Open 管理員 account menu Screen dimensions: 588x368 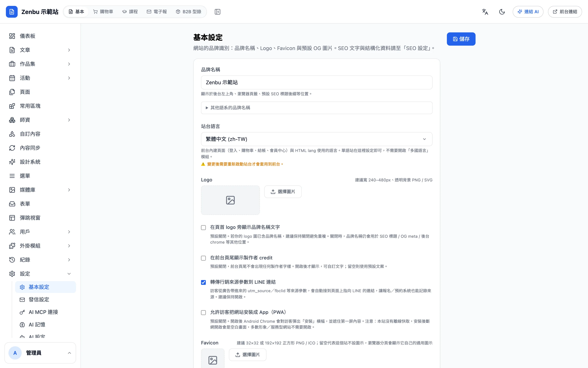40,353
